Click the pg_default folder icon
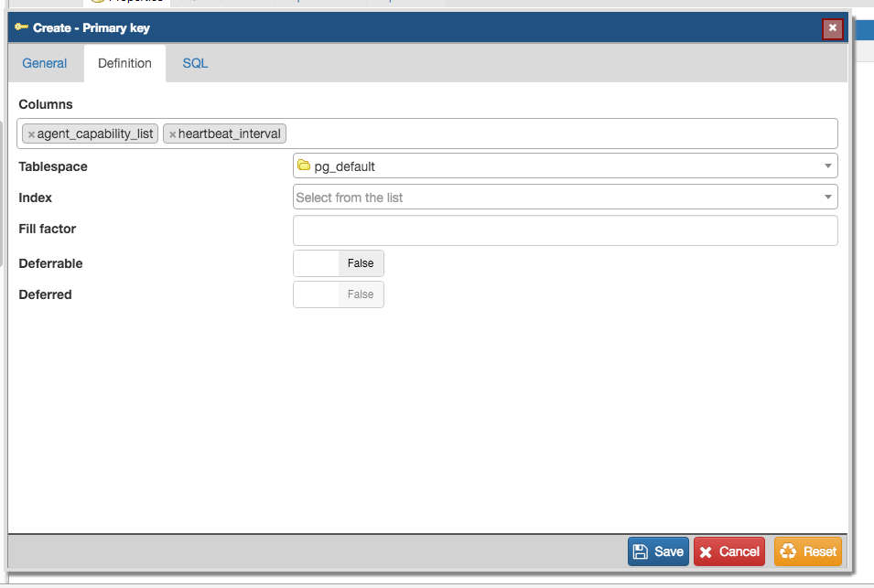Screen dimensions: 874x588 click(304, 166)
